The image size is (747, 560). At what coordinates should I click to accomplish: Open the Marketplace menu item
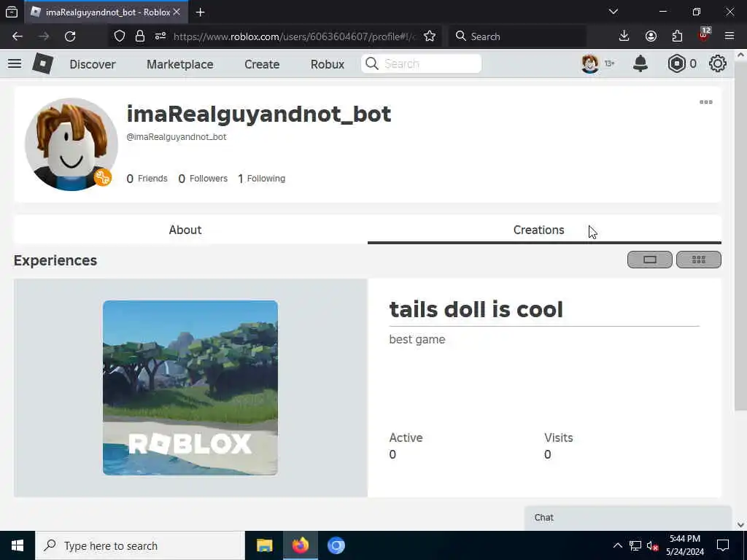[179, 64]
